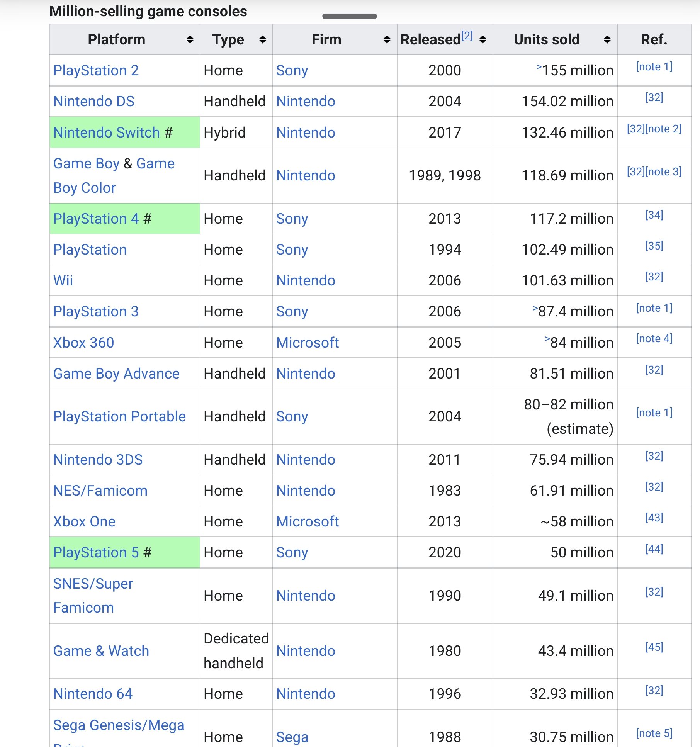Open the Nintendo 64 article link
The height and width of the screenshot is (747, 700).
click(x=93, y=694)
